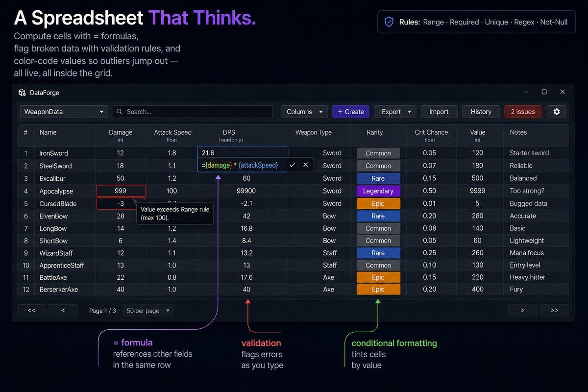This screenshot has height=392, width=588.
Task: View the 2 issues button
Action: (x=523, y=112)
